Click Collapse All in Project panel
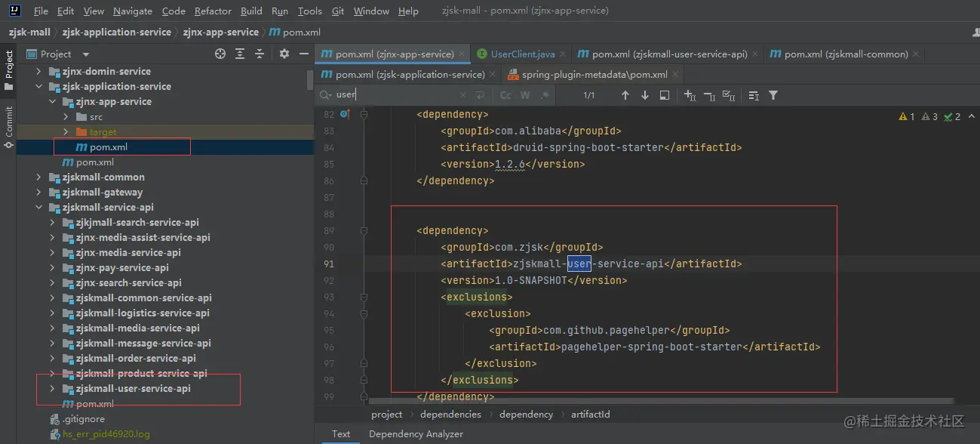980x444 pixels. (x=260, y=54)
